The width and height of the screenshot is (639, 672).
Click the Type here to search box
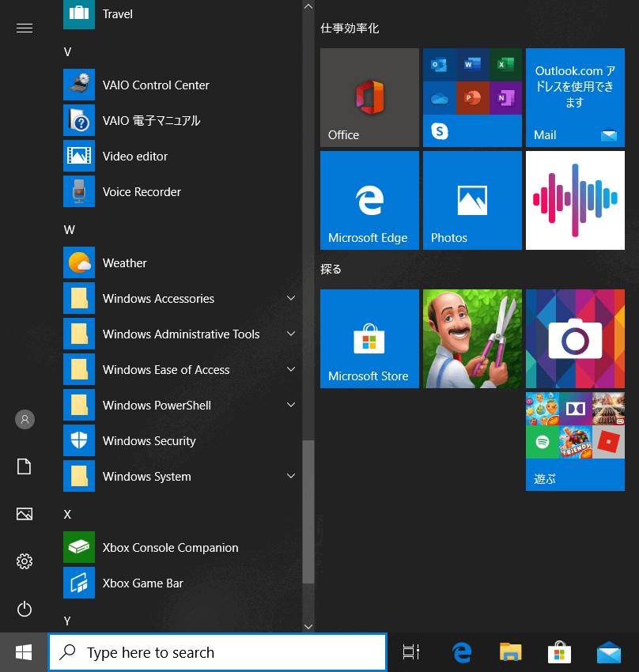point(217,652)
